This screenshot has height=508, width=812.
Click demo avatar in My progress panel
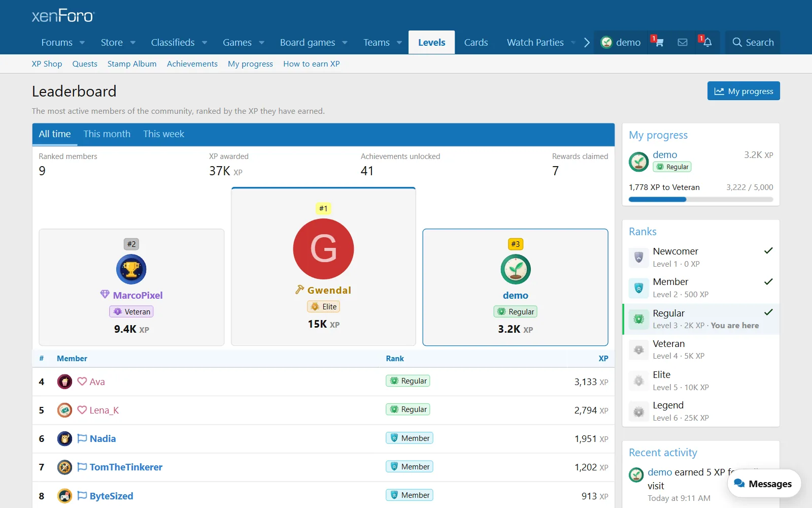pos(638,162)
